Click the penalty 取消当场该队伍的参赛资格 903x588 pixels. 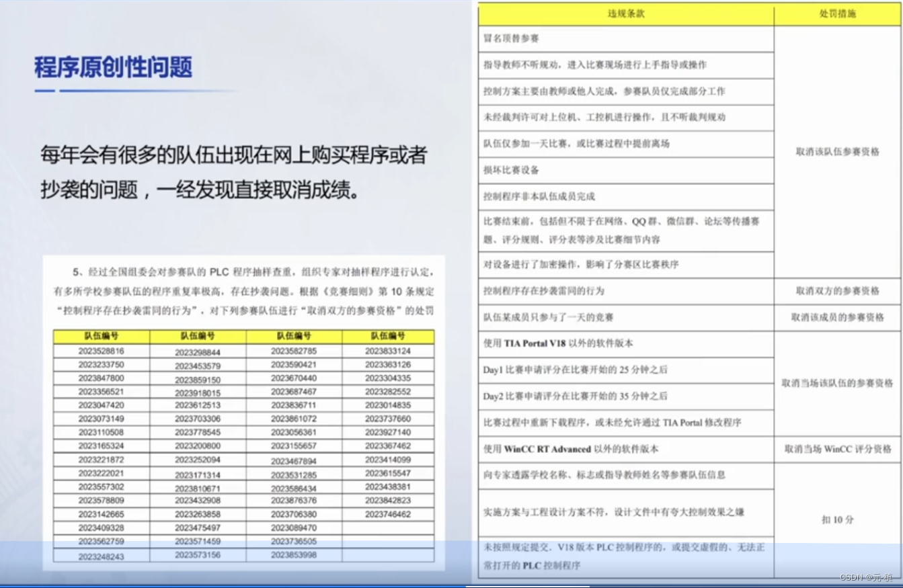(837, 383)
